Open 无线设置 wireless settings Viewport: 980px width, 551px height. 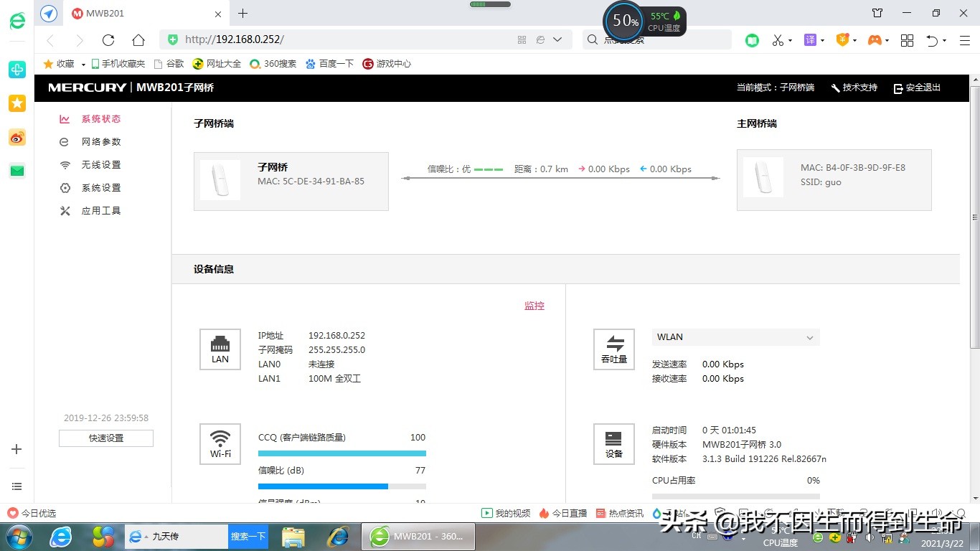pyautogui.click(x=100, y=164)
